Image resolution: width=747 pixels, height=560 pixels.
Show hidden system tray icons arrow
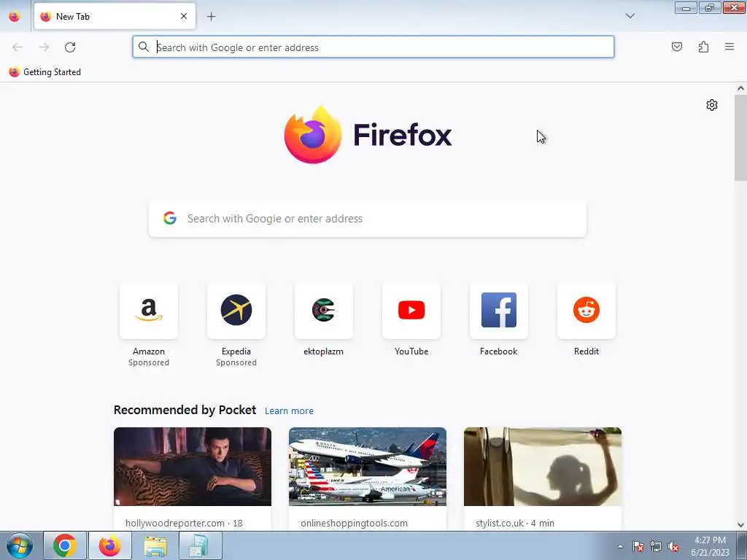click(x=620, y=546)
